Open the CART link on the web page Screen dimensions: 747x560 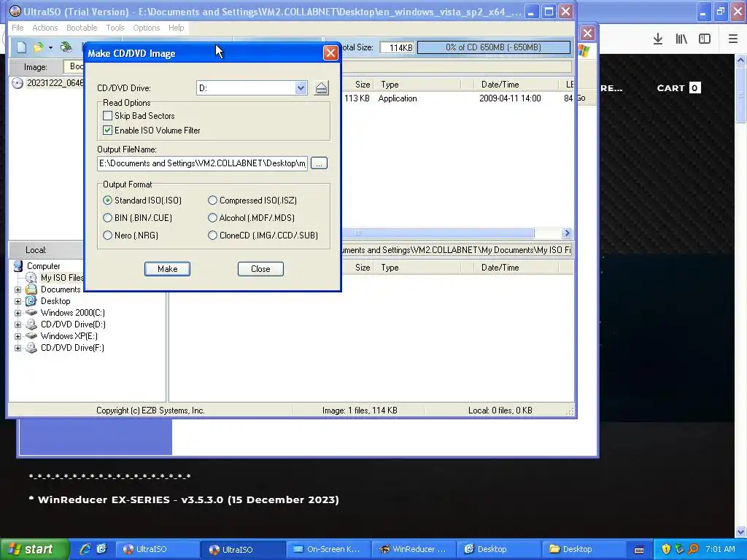[x=678, y=88]
